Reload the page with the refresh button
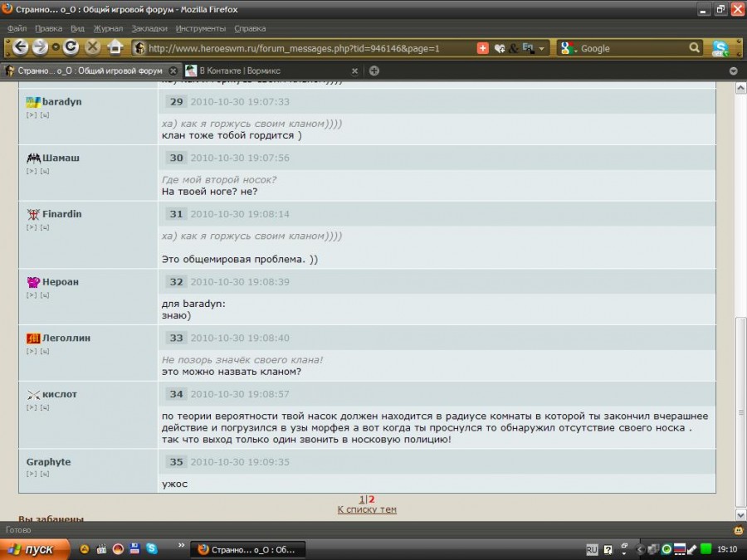The width and height of the screenshot is (747, 560). pyautogui.click(x=71, y=46)
